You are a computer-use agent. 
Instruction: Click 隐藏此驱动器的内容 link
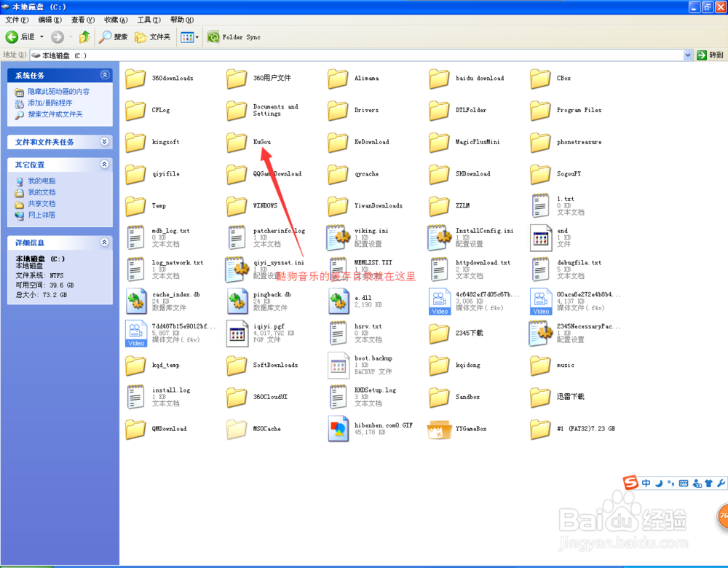click(58, 92)
